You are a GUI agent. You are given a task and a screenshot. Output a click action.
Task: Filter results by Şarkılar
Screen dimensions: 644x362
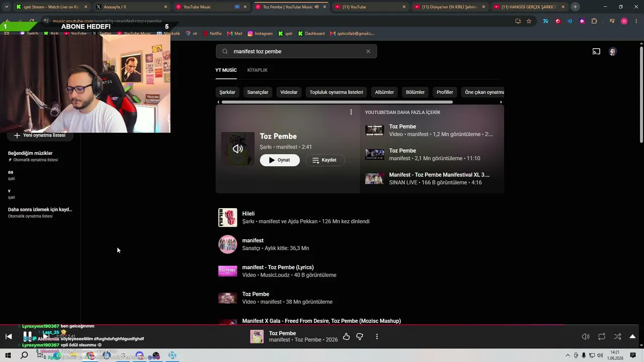[x=227, y=93]
